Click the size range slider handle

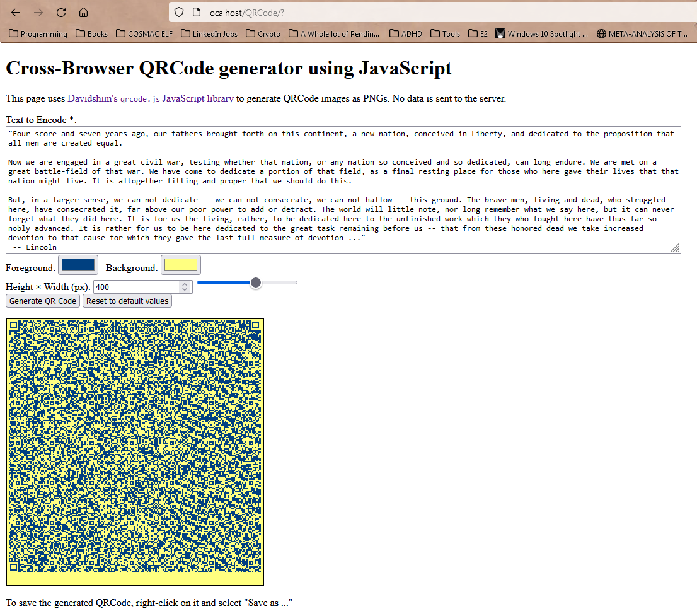(x=256, y=282)
